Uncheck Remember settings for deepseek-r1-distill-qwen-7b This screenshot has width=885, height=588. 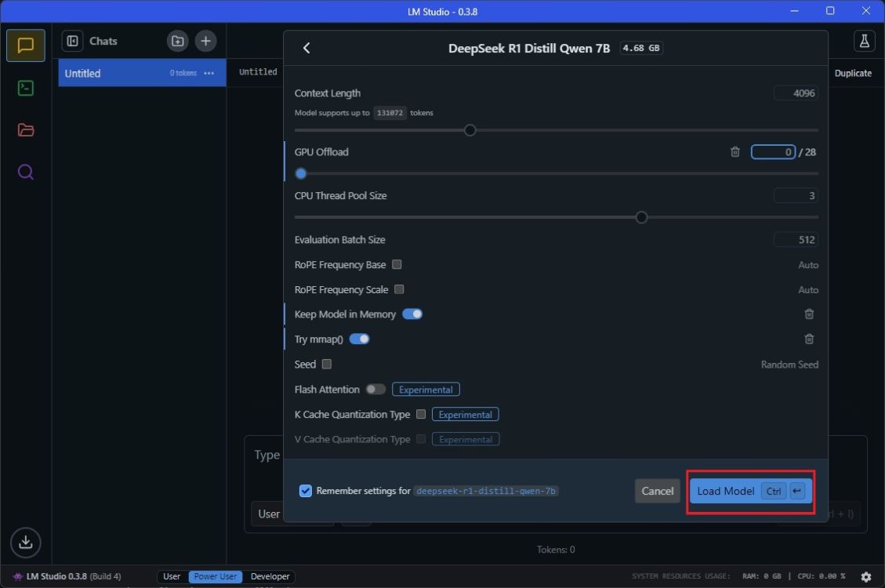[x=305, y=491]
